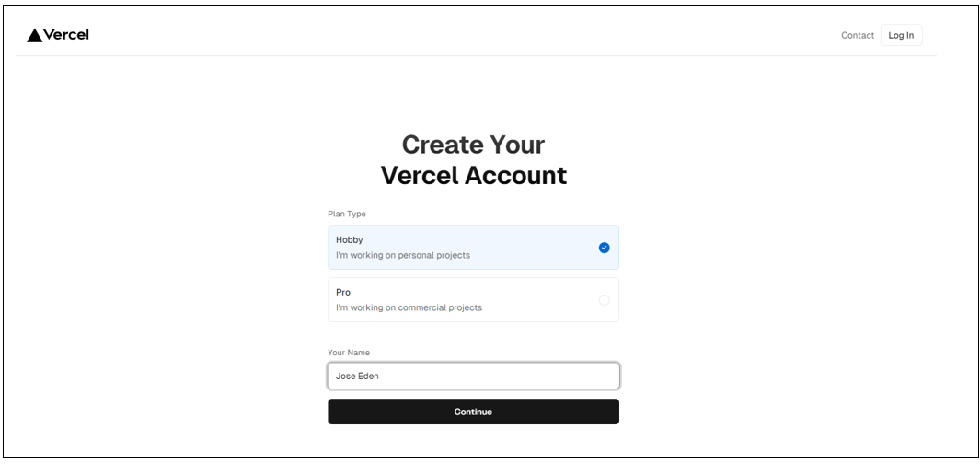This screenshot has height=464, width=980.
Task: Choose the Hobby plan card
Action: click(473, 248)
